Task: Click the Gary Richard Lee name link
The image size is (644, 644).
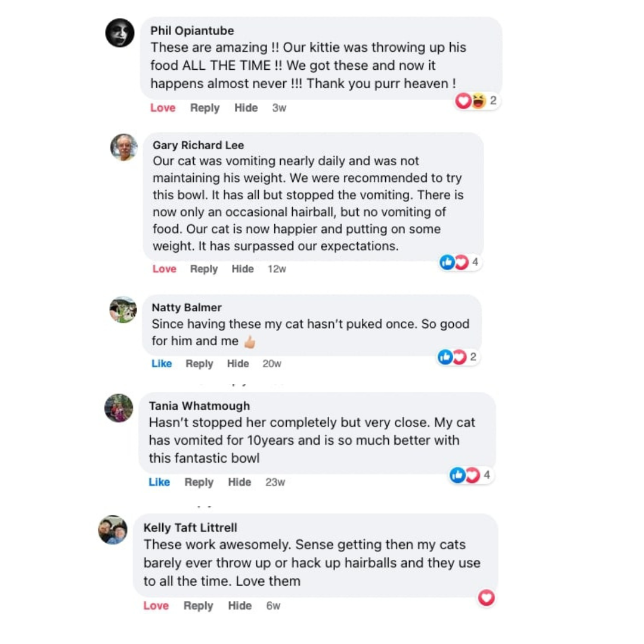Action: pyautogui.click(x=198, y=145)
